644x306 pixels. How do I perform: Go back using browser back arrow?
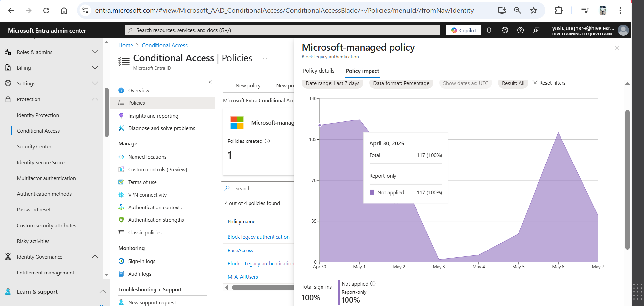pyautogui.click(x=11, y=11)
